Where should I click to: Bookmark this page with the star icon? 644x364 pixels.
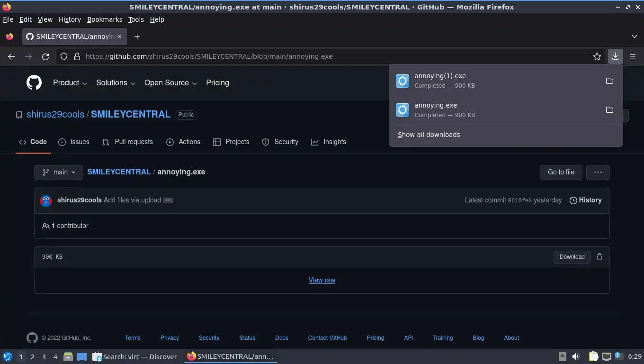597,56
